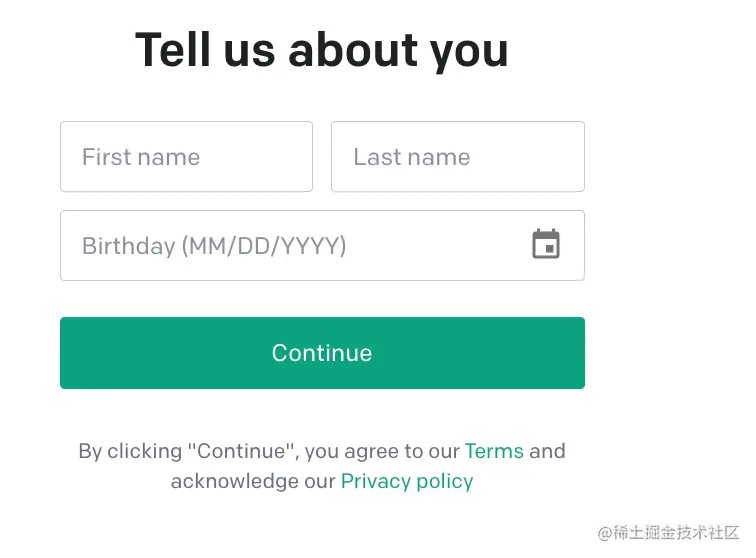756x558 pixels.
Task: Click the "Tell us about you" heading
Action: (322, 50)
